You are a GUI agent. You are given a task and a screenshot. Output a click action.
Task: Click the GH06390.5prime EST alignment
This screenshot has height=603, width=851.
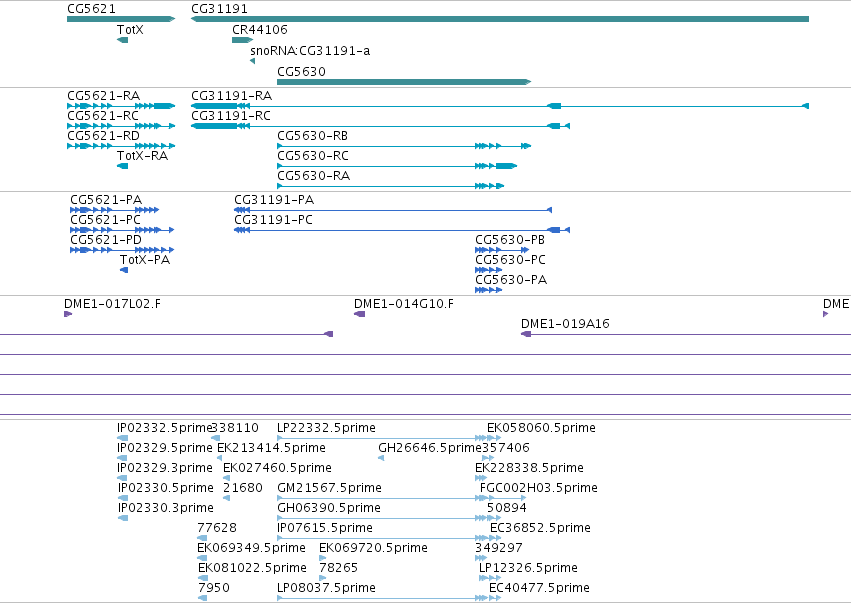[x=389, y=518]
